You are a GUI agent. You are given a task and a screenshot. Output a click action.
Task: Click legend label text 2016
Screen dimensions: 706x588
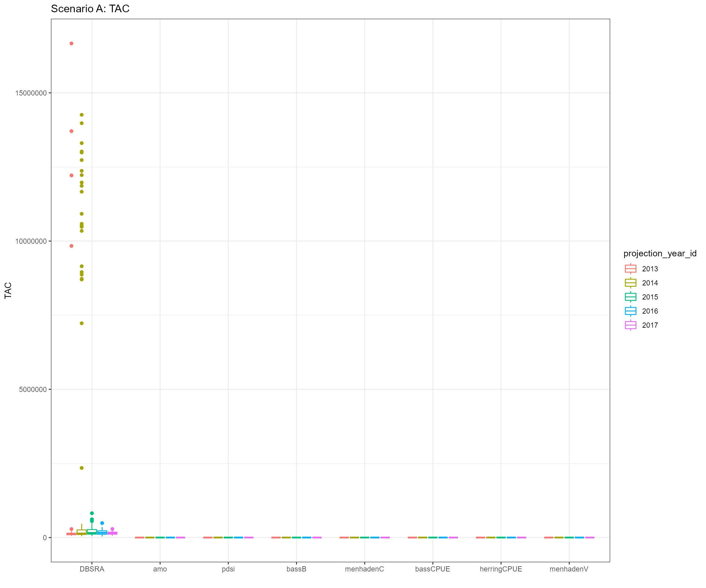tap(650, 311)
